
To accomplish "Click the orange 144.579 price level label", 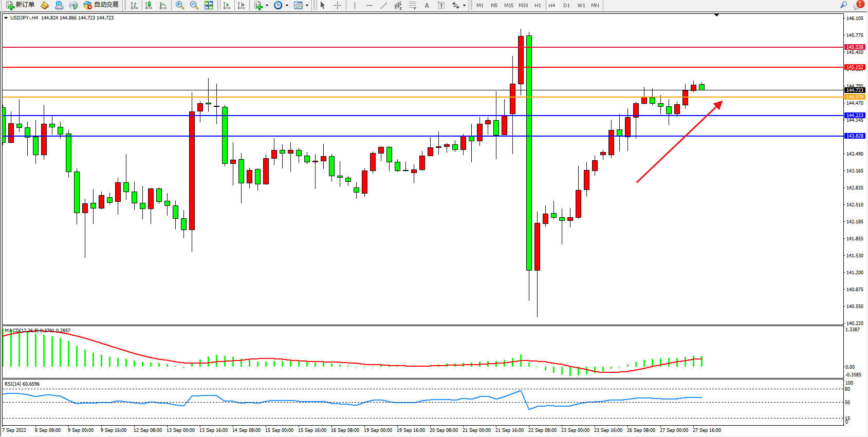I will point(855,97).
